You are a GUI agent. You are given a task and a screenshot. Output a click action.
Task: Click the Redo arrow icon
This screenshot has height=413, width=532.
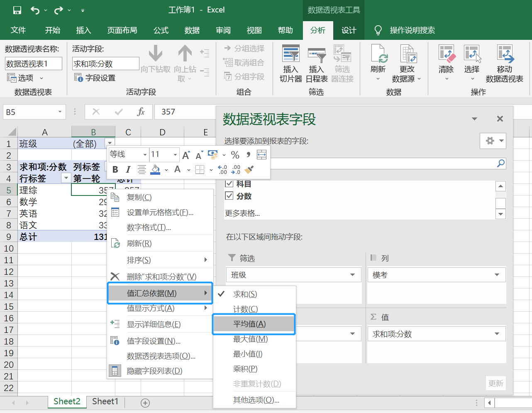[x=59, y=10]
